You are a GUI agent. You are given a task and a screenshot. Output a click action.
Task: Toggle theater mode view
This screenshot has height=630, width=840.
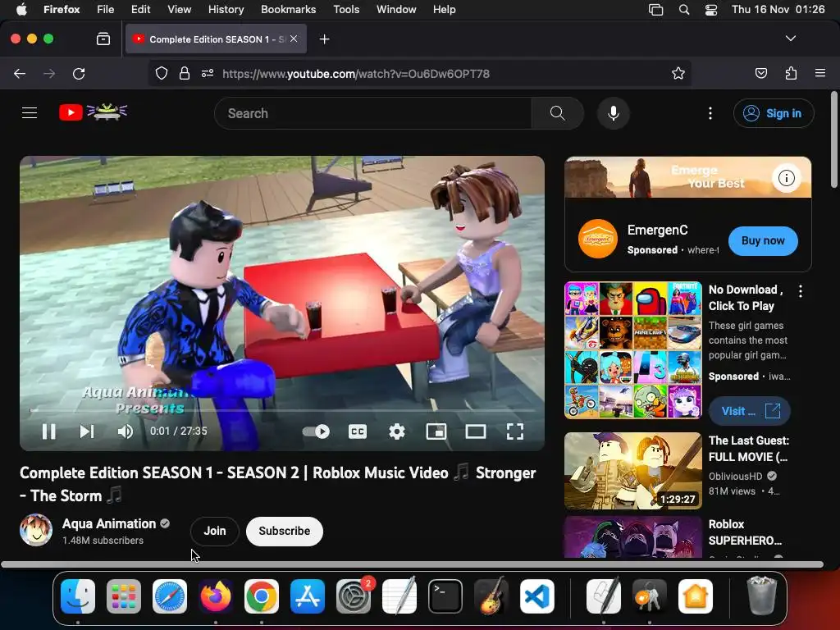[475, 431]
